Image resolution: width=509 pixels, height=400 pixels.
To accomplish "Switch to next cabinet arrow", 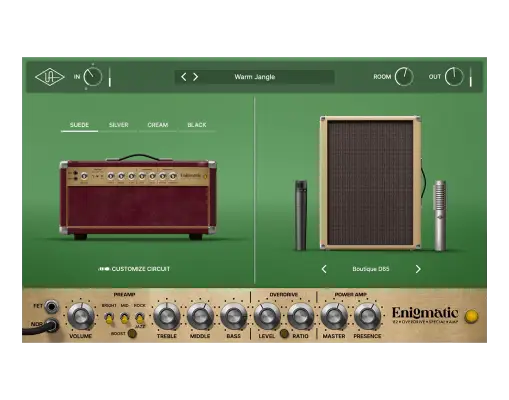I will [418, 269].
